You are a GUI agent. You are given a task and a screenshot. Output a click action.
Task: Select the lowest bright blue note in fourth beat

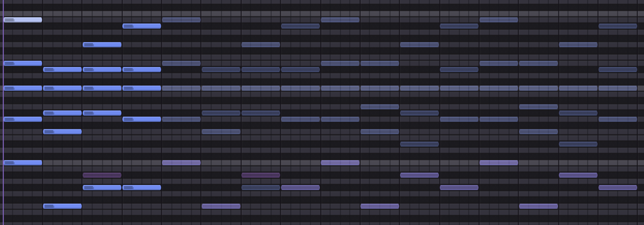(x=142, y=187)
